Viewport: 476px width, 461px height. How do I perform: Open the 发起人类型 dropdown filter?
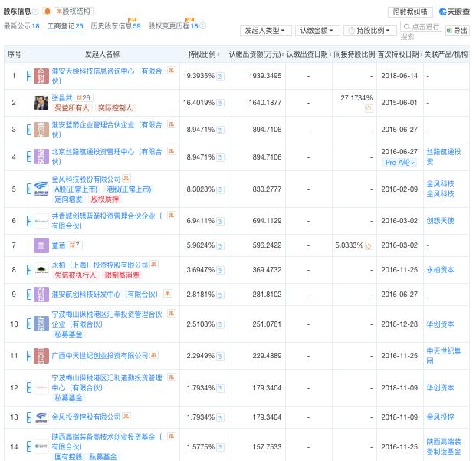tap(266, 31)
